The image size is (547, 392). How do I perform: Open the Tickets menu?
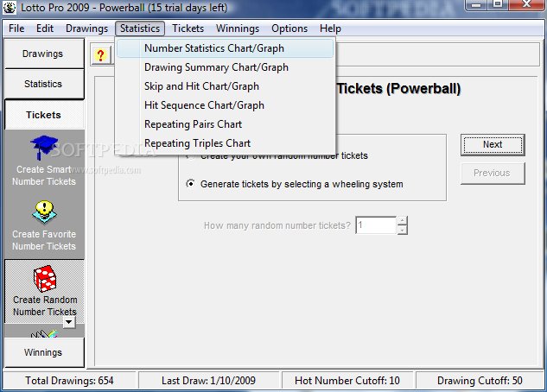[188, 28]
